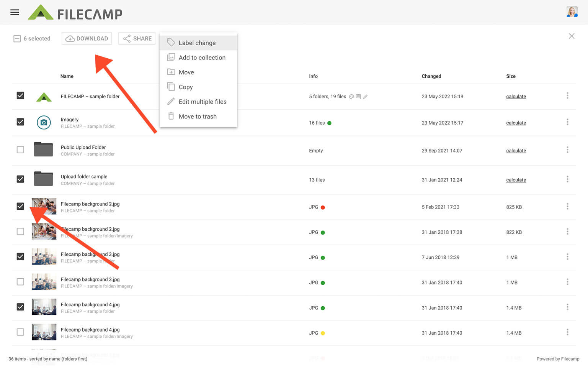Click the comment icon in FILECAMP row

coord(358,97)
